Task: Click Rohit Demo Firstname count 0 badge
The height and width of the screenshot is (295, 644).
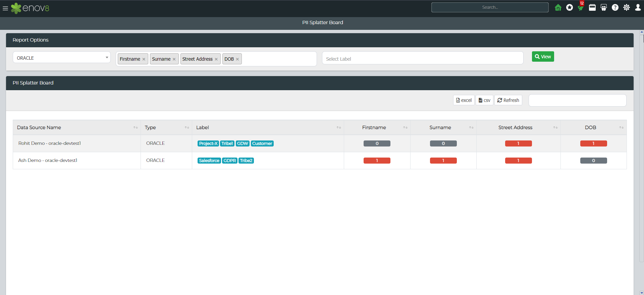Action: click(377, 143)
